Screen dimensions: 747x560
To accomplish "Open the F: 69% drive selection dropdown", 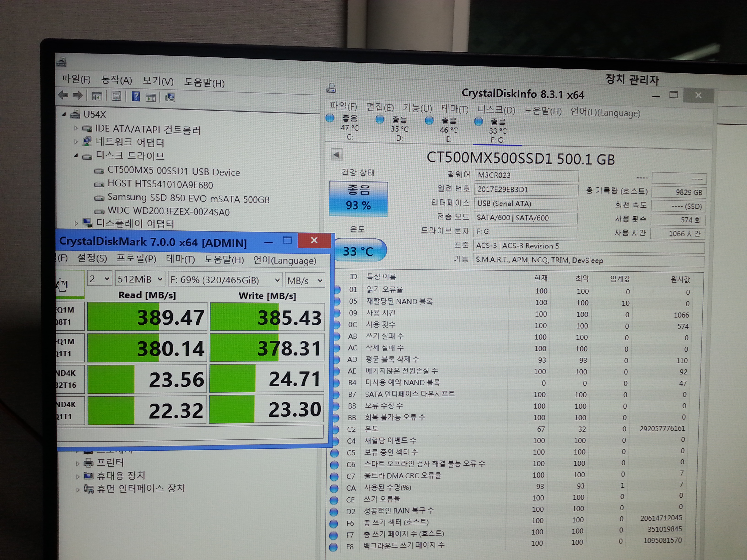I will 225,280.
